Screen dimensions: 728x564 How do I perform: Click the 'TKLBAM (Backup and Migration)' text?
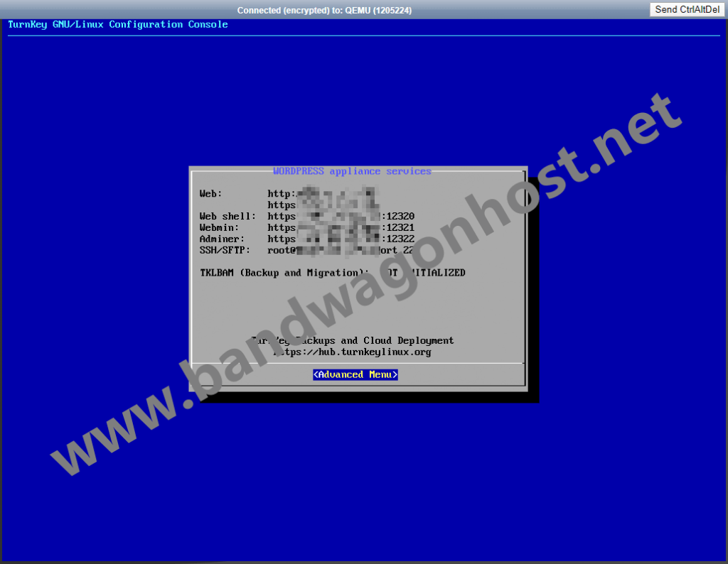coord(284,273)
